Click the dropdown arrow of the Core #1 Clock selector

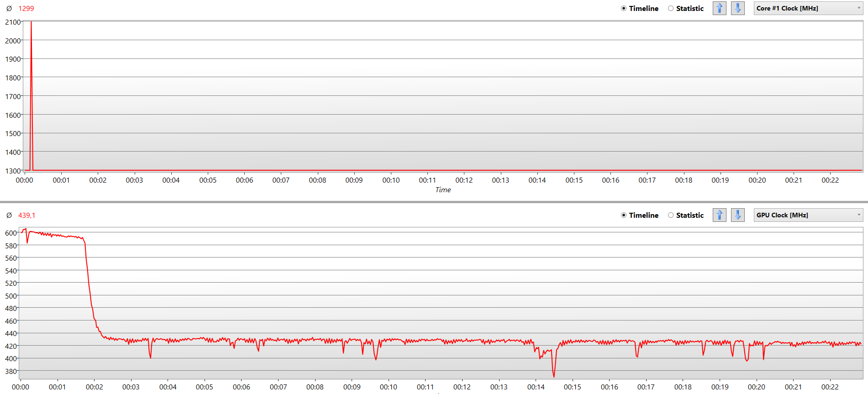tap(858, 8)
